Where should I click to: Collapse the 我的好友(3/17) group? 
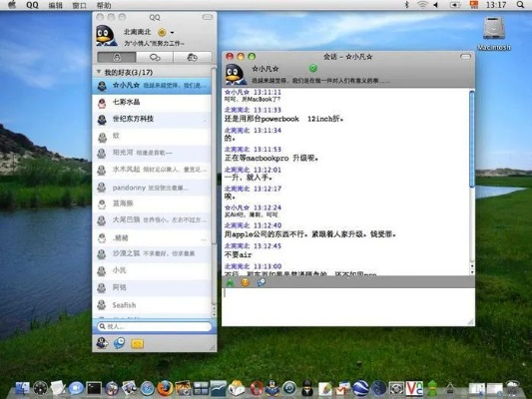tap(99, 72)
